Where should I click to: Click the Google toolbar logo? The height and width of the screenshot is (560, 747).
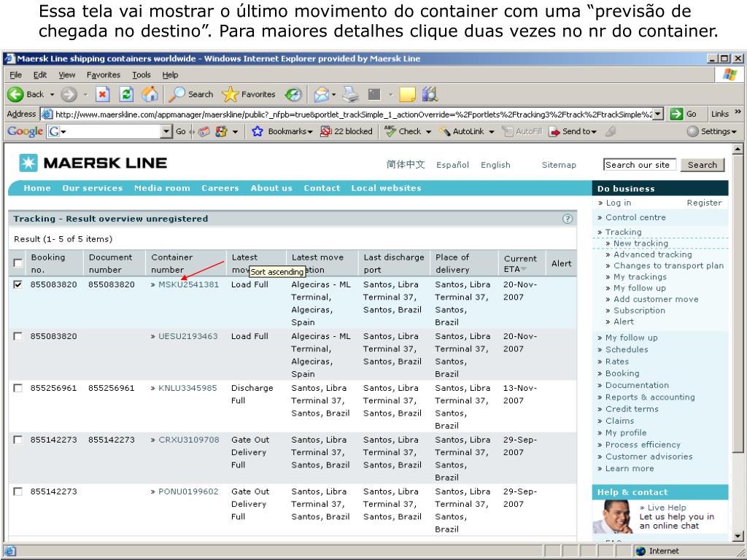coord(25,131)
